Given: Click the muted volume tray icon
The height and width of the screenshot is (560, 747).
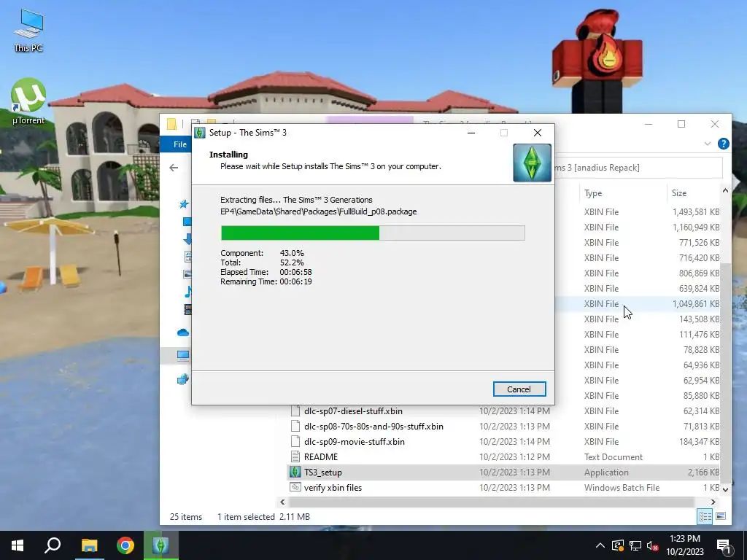Looking at the screenshot, I should pos(653,545).
